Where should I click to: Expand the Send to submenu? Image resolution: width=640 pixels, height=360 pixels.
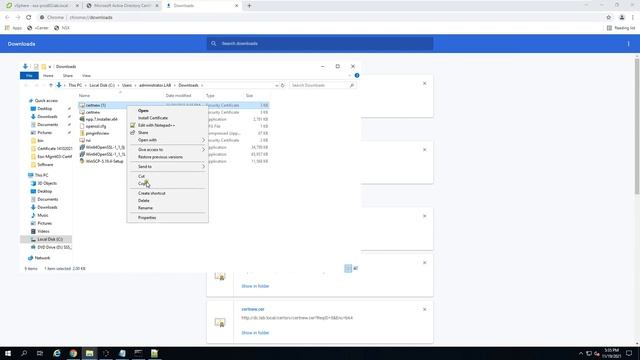point(167,167)
